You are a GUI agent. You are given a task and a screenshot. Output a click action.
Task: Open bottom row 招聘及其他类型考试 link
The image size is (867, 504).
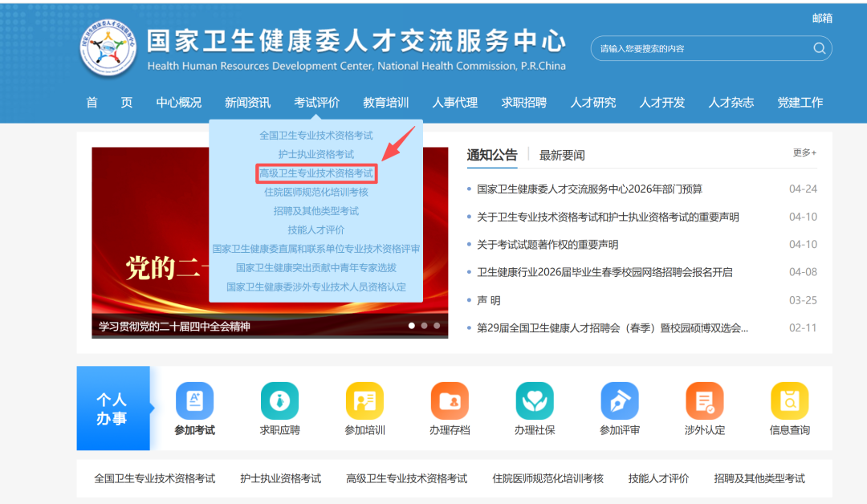pyautogui.click(x=759, y=478)
